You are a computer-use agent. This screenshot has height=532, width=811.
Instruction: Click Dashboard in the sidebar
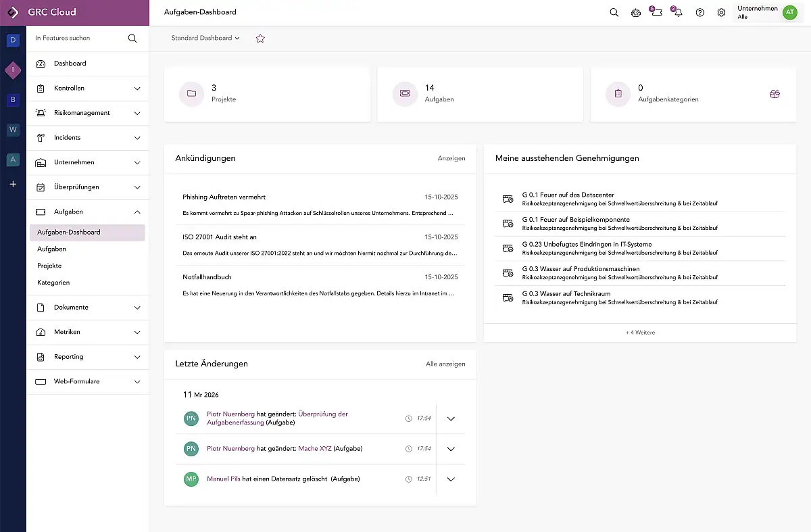(x=70, y=64)
